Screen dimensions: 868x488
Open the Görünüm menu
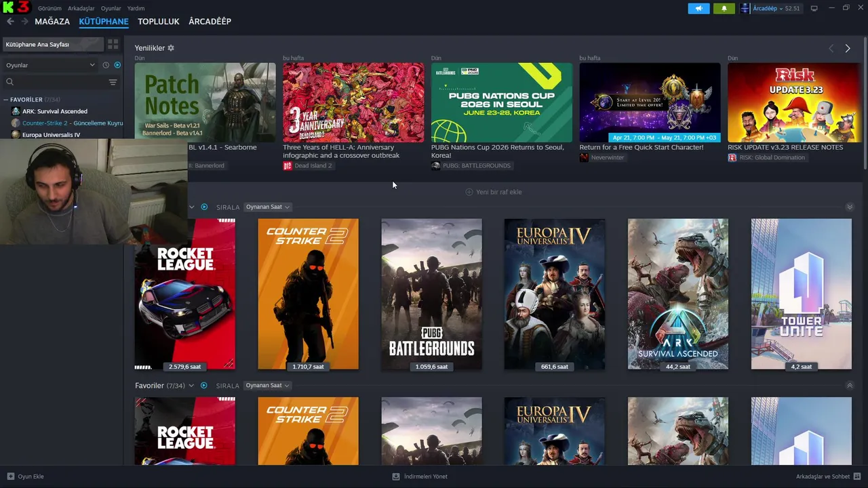pos(50,8)
